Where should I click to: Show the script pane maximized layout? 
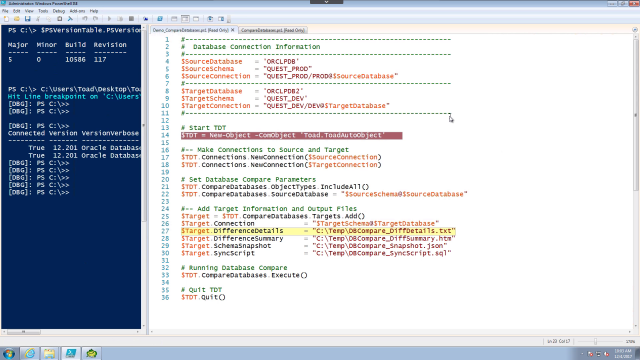coord(196,19)
